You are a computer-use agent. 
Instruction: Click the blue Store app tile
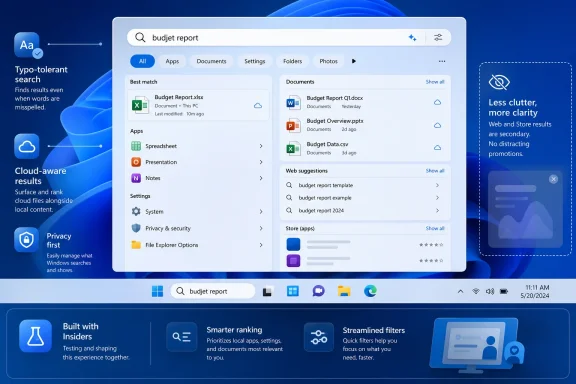(x=293, y=244)
